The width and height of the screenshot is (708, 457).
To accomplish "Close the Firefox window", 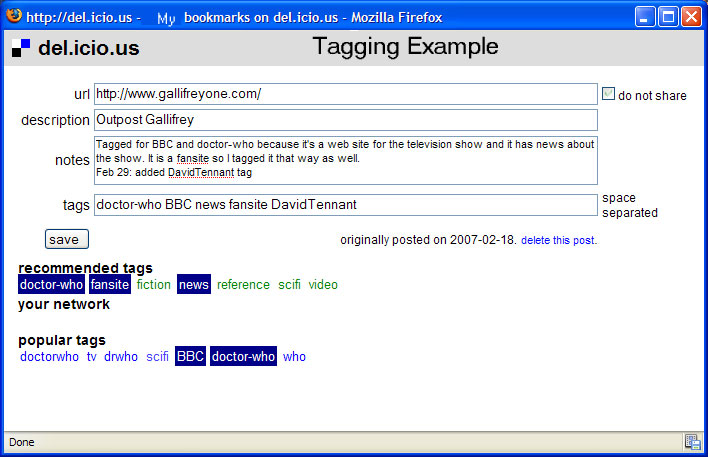I will (x=691, y=17).
